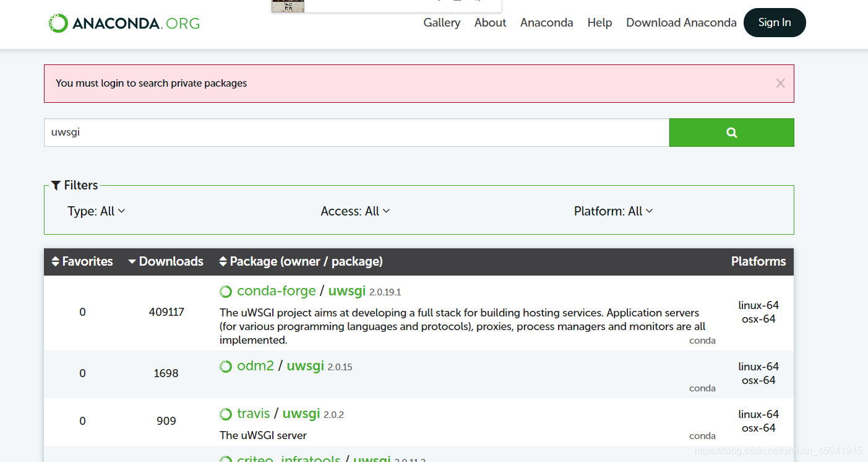Screen dimensions: 868x462
Task: Click version 2.0.15 text
Action: 340,367
